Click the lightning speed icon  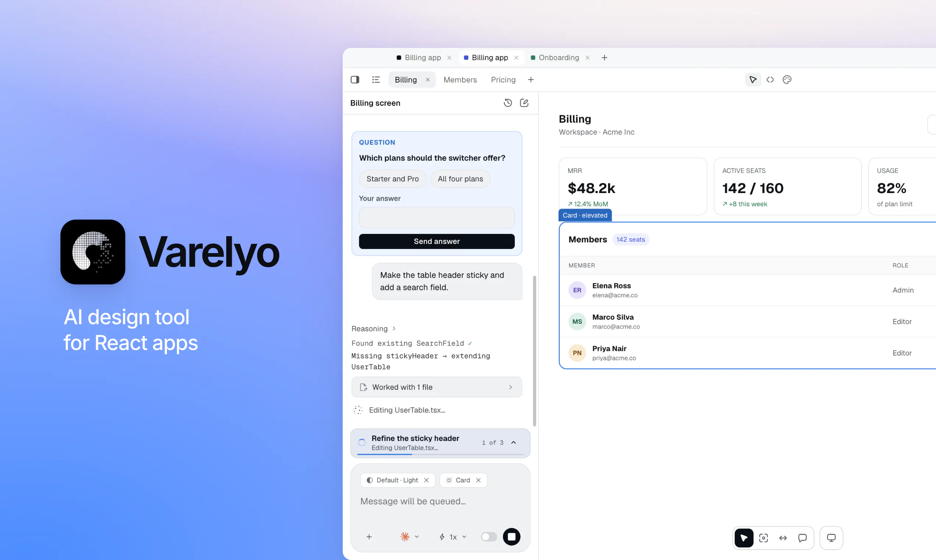(442, 536)
